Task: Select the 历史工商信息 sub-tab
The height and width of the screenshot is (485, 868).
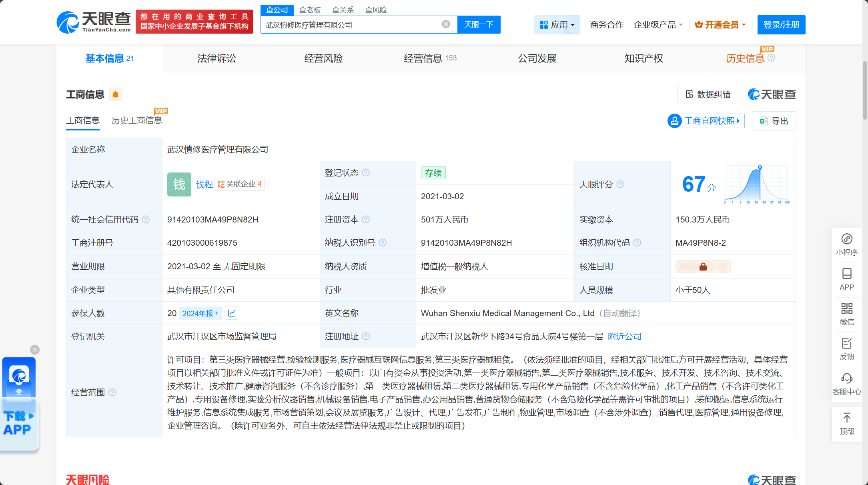Action: pyautogui.click(x=136, y=120)
